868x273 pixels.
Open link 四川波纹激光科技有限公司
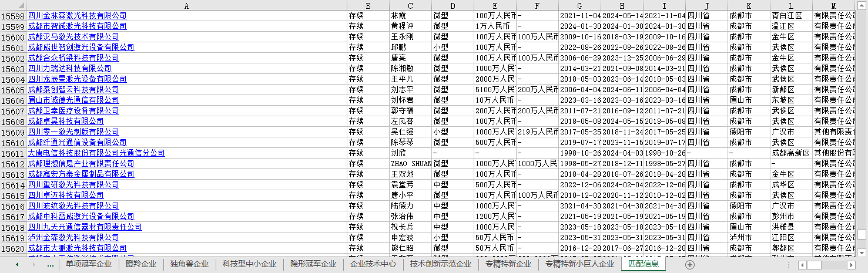[73, 206]
